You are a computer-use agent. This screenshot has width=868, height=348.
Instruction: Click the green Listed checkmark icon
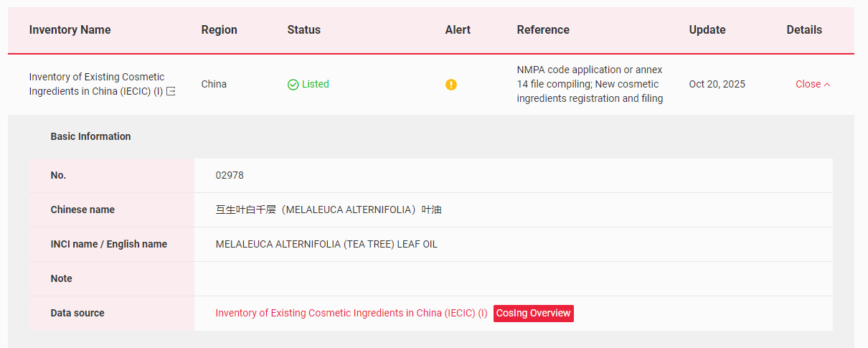pyautogui.click(x=293, y=85)
